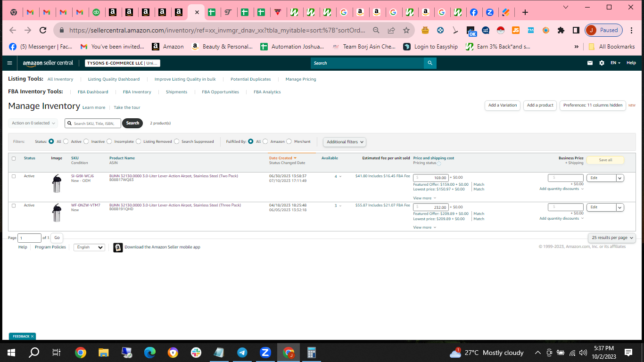Expand the Additional filters dropdown
Image resolution: width=644 pixels, height=362 pixels.
pyautogui.click(x=345, y=142)
